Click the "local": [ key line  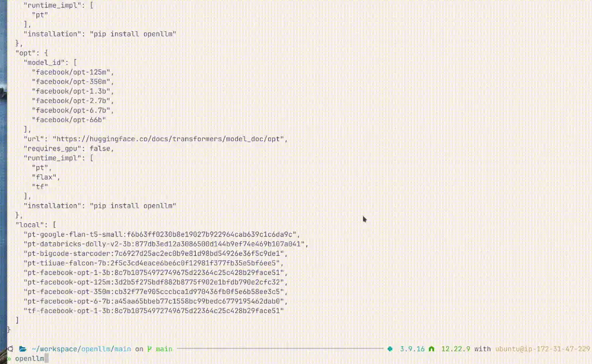[x=36, y=225]
